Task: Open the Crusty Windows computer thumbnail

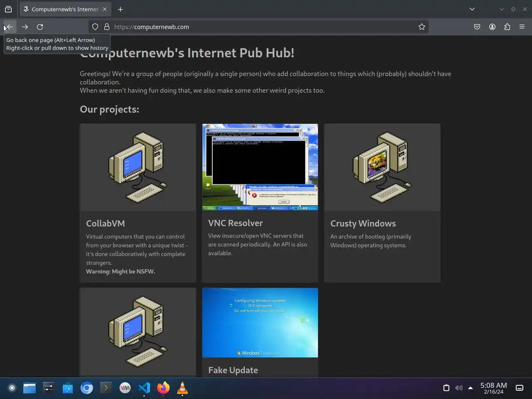Action: pos(382,167)
